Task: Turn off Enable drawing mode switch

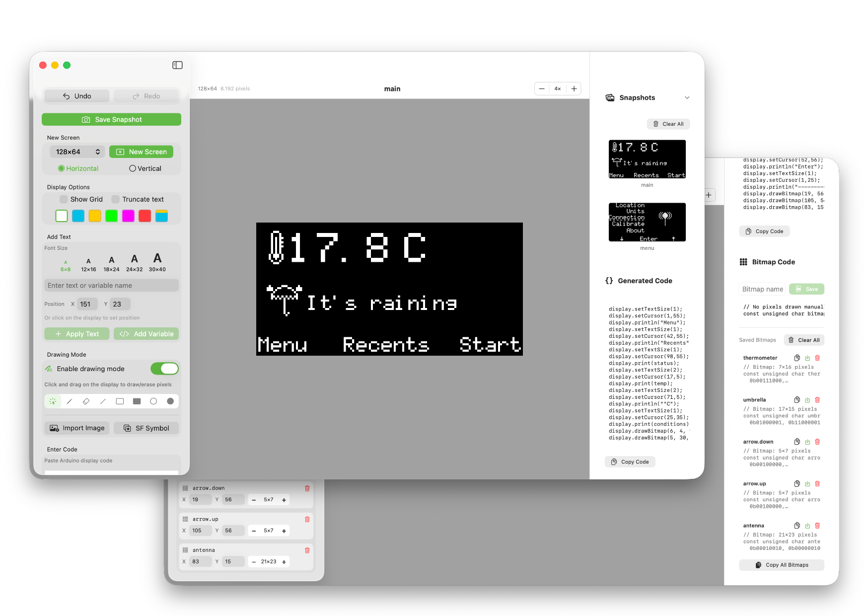Action: [x=164, y=369]
